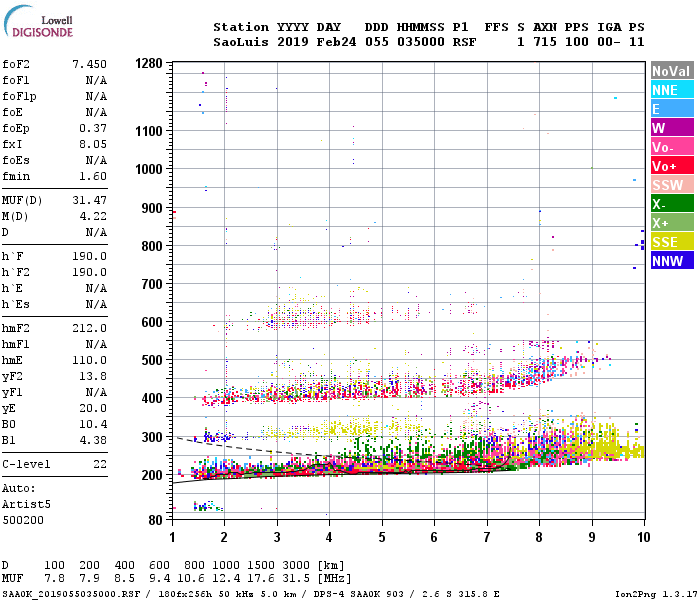Click the B0 value 10.4
The height and width of the screenshot is (600, 700).
[x=93, y=424]
